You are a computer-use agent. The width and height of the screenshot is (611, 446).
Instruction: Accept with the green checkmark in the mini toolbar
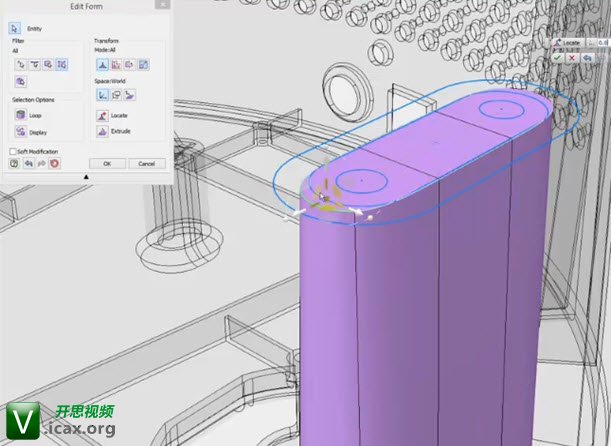click(x=558, y=58)
